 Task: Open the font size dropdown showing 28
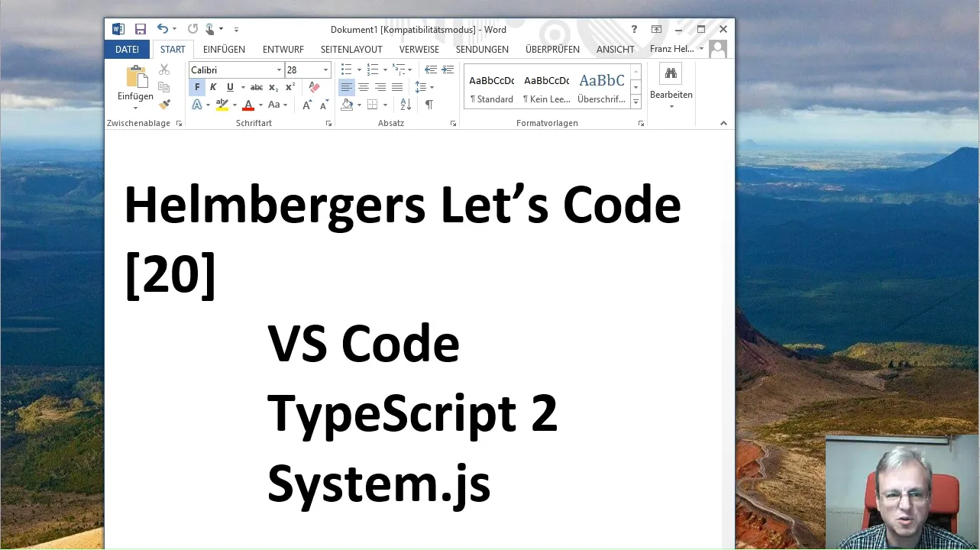(325, 70)
